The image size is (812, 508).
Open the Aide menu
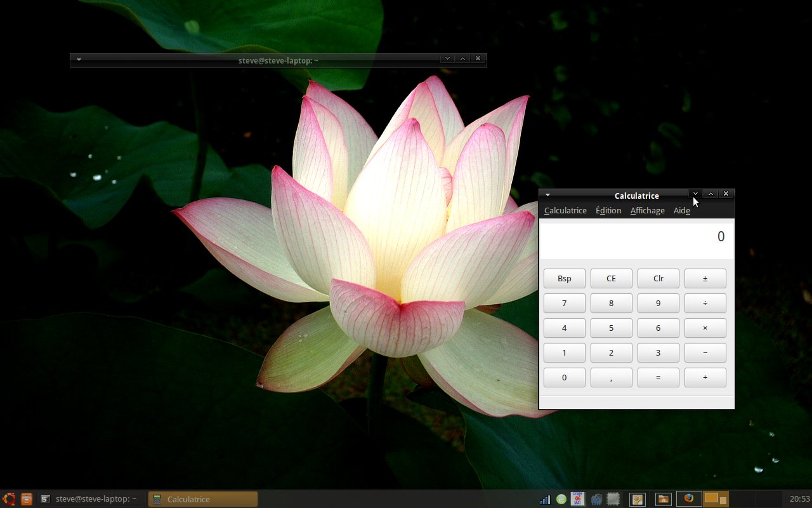(682, 211)
